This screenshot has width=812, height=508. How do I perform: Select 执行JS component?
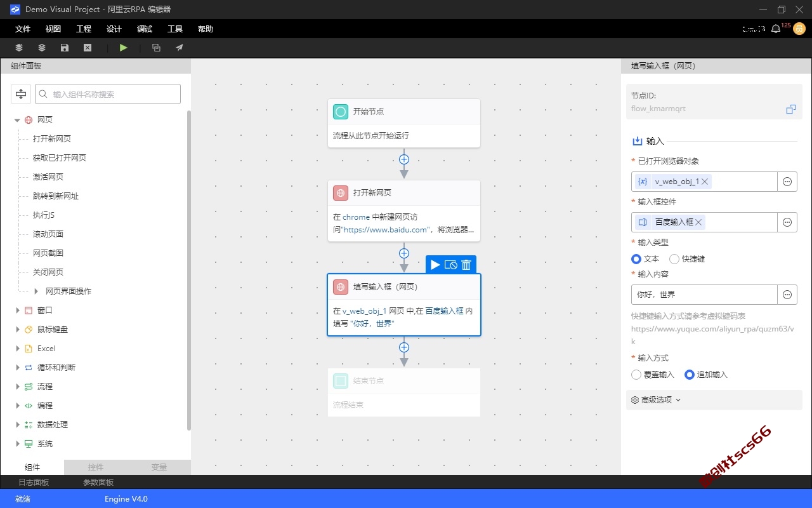(x=44, y=215)
